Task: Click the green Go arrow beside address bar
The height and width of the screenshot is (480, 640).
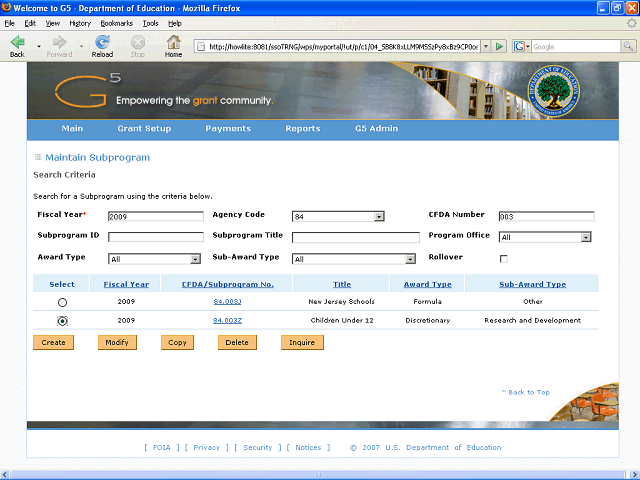Action: coord(499,47)
